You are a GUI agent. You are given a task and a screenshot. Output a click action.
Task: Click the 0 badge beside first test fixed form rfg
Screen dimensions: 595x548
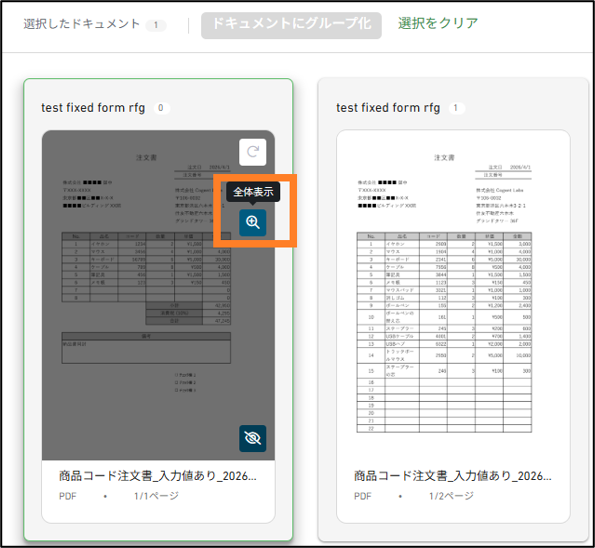(161, 108)
